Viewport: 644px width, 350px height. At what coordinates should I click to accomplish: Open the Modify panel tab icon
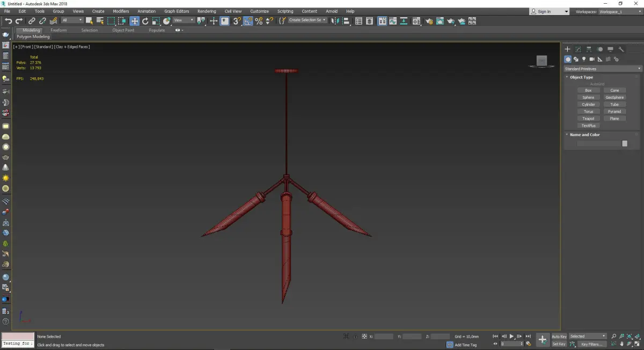[x=578, y=49]
